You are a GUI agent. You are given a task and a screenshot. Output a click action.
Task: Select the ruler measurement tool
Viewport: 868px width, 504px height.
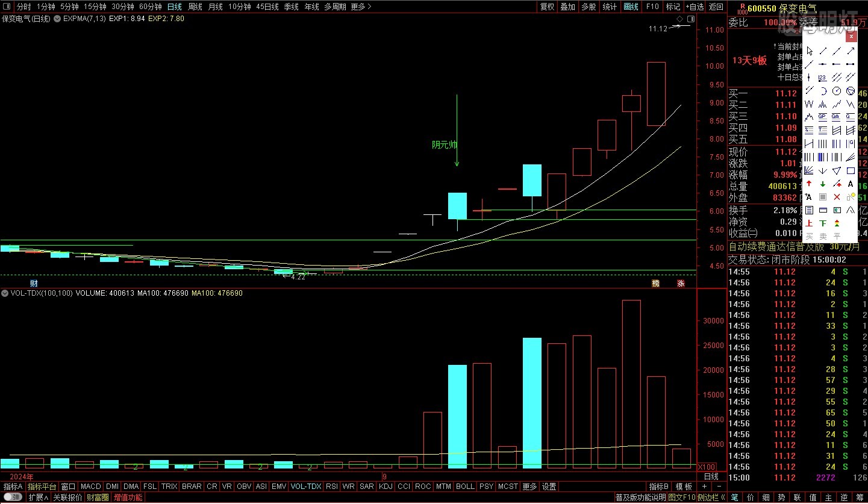[x=823, y=210]
